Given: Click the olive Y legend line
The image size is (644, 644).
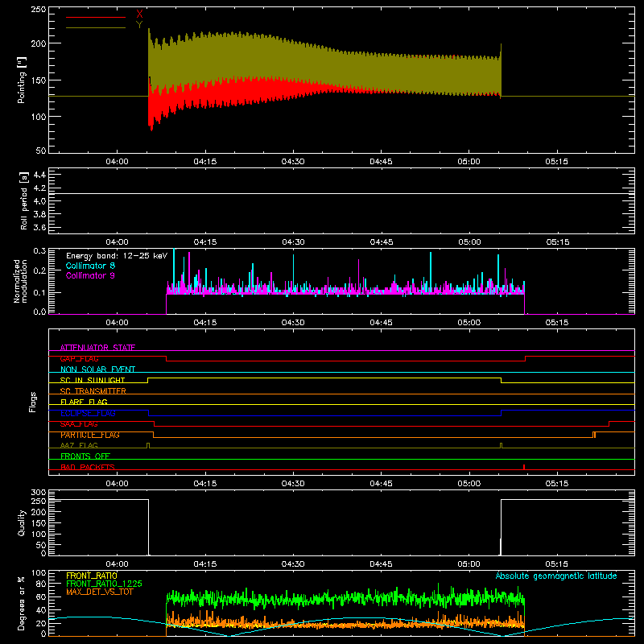Looking at the screenshot, I should [96, 27].
